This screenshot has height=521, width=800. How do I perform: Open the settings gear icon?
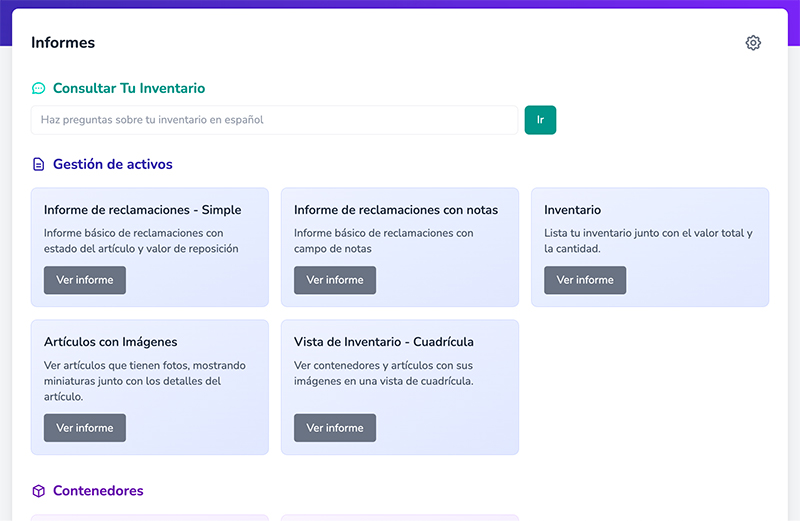[x=753, y=43]
